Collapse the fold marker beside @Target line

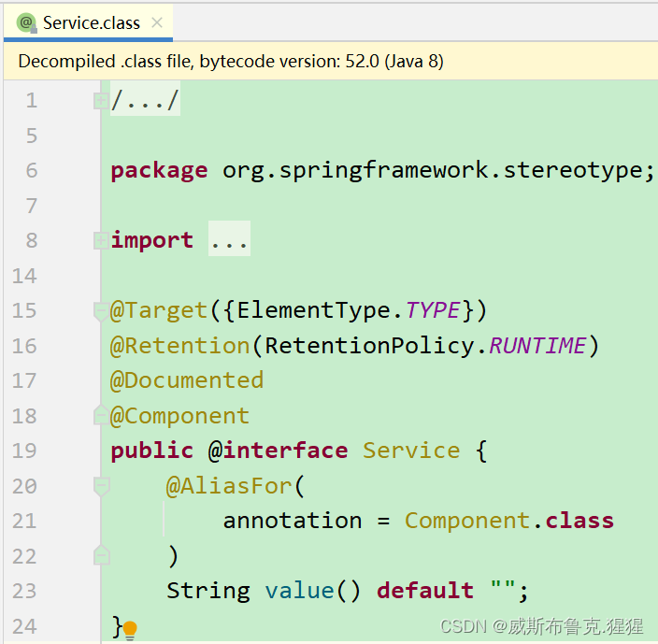coord(100,310)
